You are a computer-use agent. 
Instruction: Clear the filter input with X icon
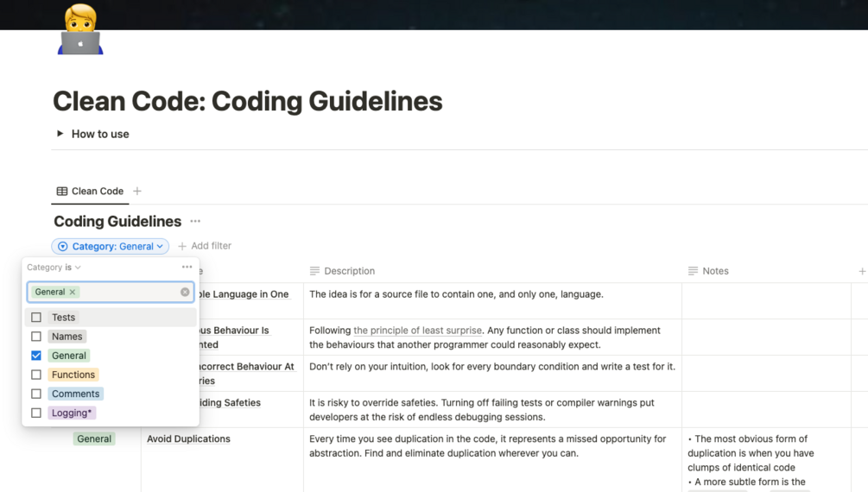(x=185, y=293)
